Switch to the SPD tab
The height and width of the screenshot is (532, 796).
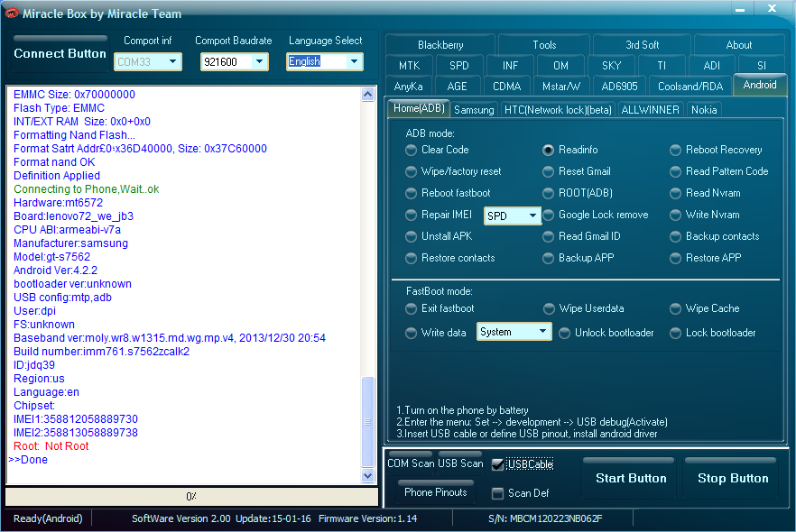458,66
